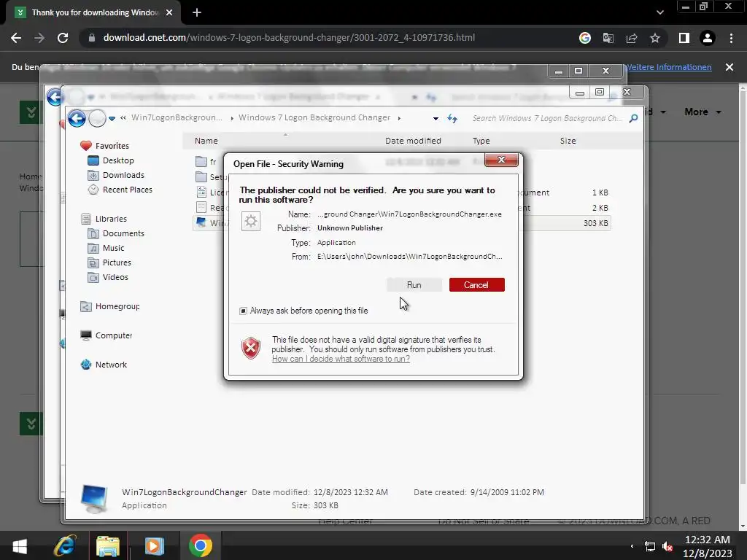Open Favorites in the navigation pane
This screenshot has width=747, height=560.
coord(112,146)
